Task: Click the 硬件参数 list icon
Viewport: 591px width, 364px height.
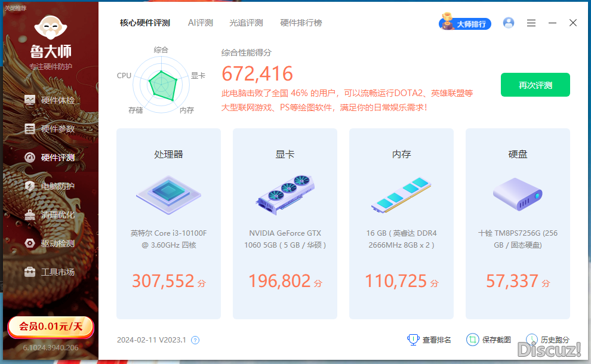Action: (x=30, y=129)
